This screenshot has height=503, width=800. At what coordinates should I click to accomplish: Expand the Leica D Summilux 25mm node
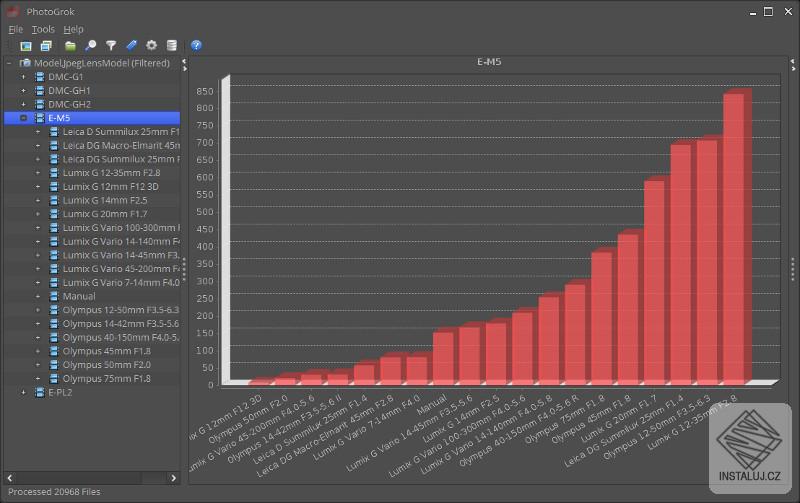coord(38,132)
